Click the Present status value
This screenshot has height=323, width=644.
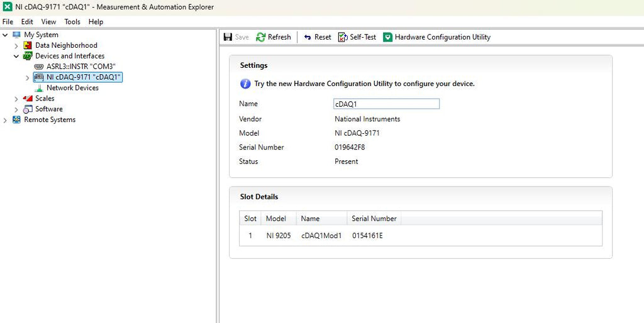pyautogui.click(x=347, y=161)
